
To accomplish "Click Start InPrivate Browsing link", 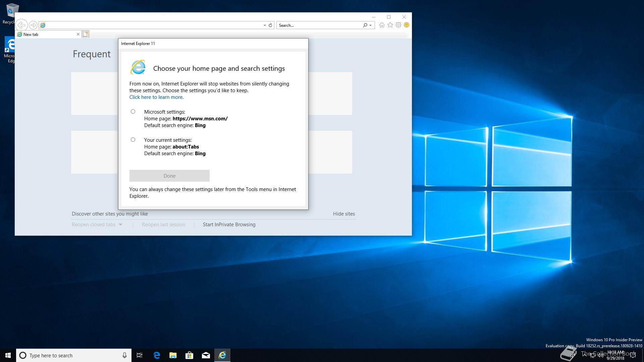I will click(x=229, y=225).
